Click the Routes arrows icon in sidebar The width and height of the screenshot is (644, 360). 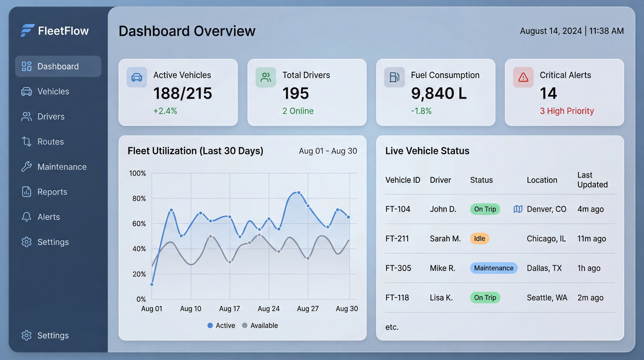26,142
